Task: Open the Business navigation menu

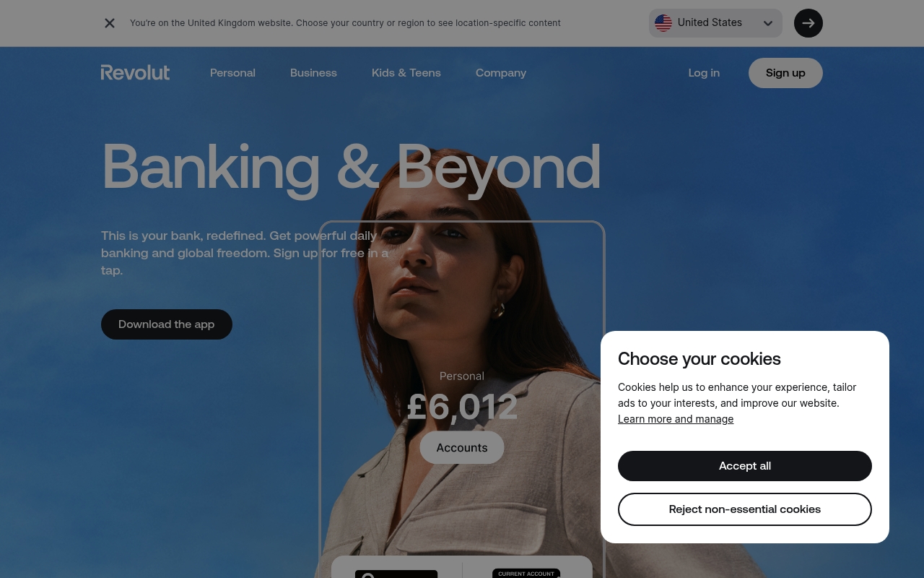Action: point(313,73)
